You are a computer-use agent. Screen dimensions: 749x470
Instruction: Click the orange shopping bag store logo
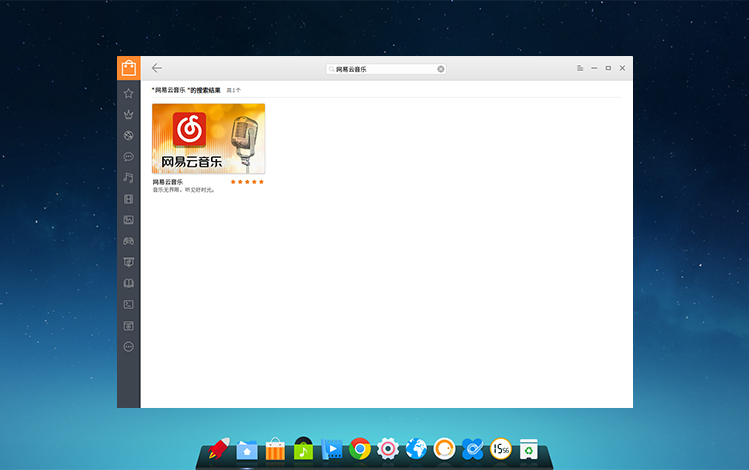[128, 68]
